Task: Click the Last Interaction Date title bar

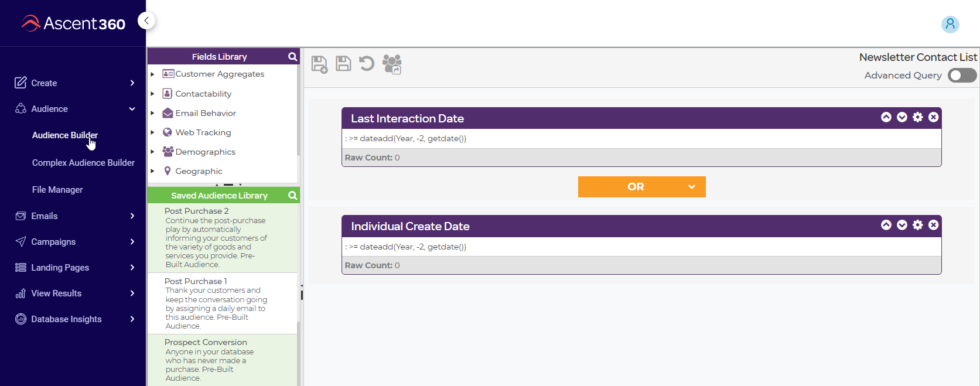Action: pyautogui.click(x=641, y=118)
